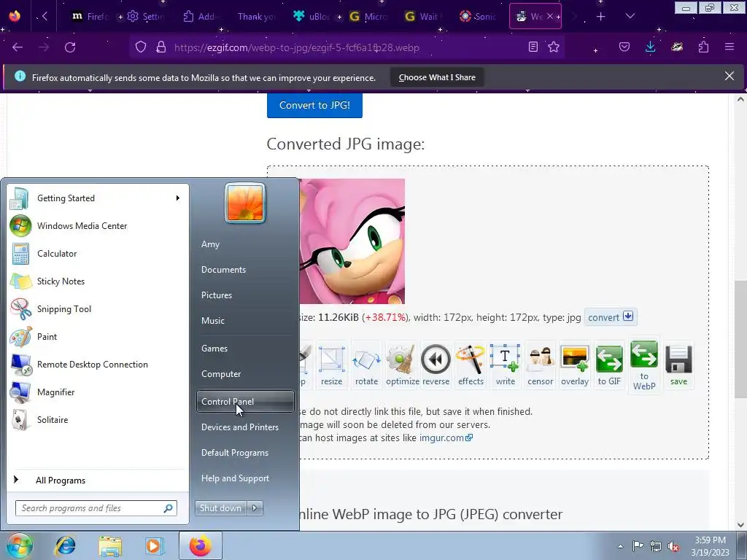Open a new Firefox tab
Image resolution: width=747 pixels, height=560 pixels.
click(x=601, y=17)
